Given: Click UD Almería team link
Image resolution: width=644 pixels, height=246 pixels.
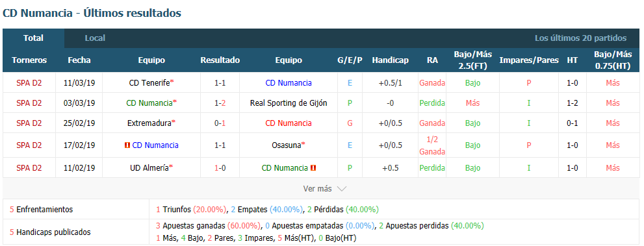Looking at the screenshot, I should [149, 167].
